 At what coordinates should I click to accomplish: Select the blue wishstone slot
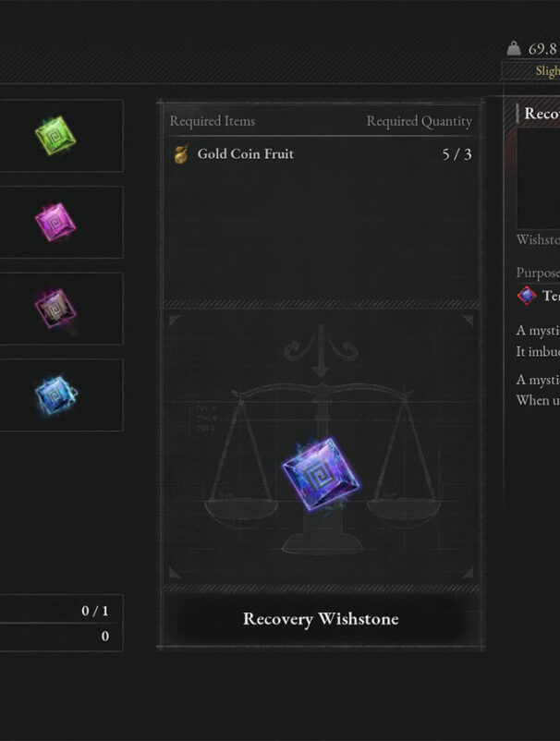(61, 395)
